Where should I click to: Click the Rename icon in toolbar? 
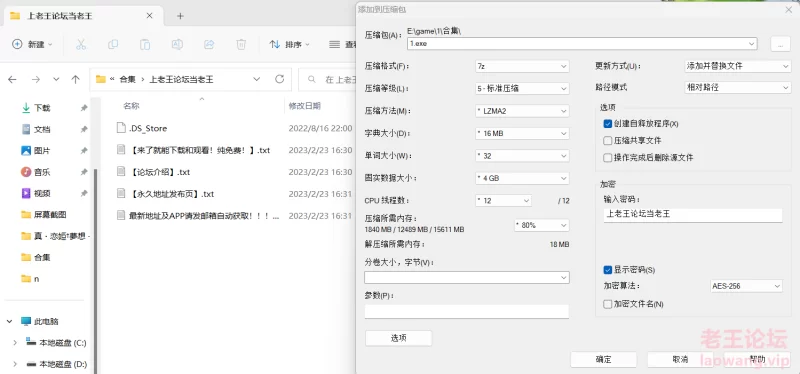(x=177, y=44)
